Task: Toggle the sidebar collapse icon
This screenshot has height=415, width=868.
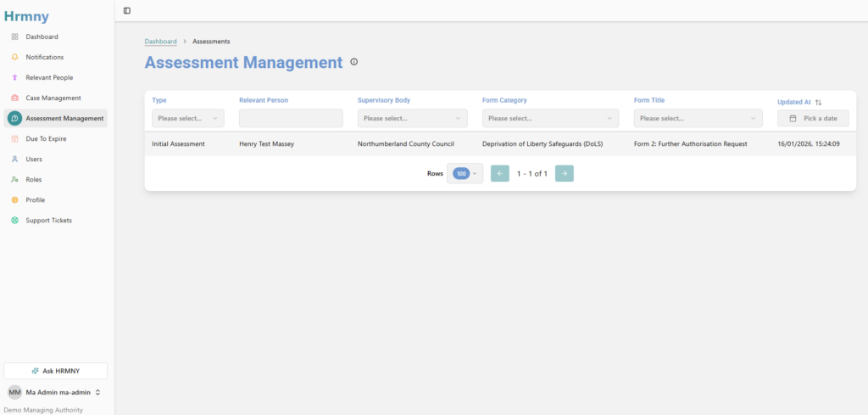Action: (127, 10)
